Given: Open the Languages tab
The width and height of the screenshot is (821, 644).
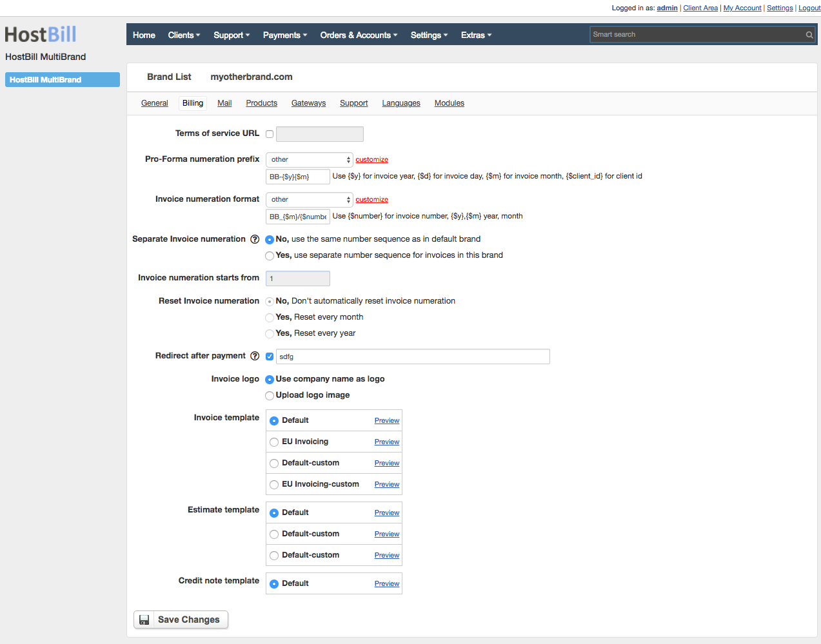Looking at the screenshot, I should point(401,103).
